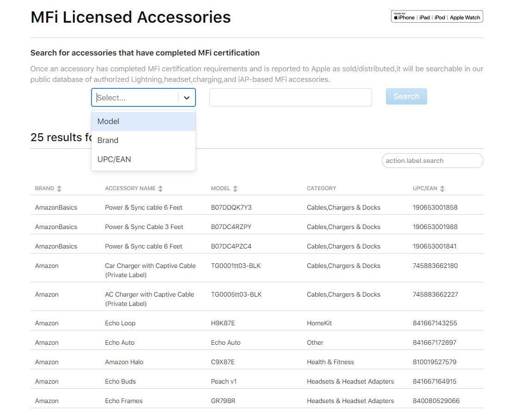532x410 pixels.
Task: Choose UPC/EAN from the dropdown options
Action: 114,159
